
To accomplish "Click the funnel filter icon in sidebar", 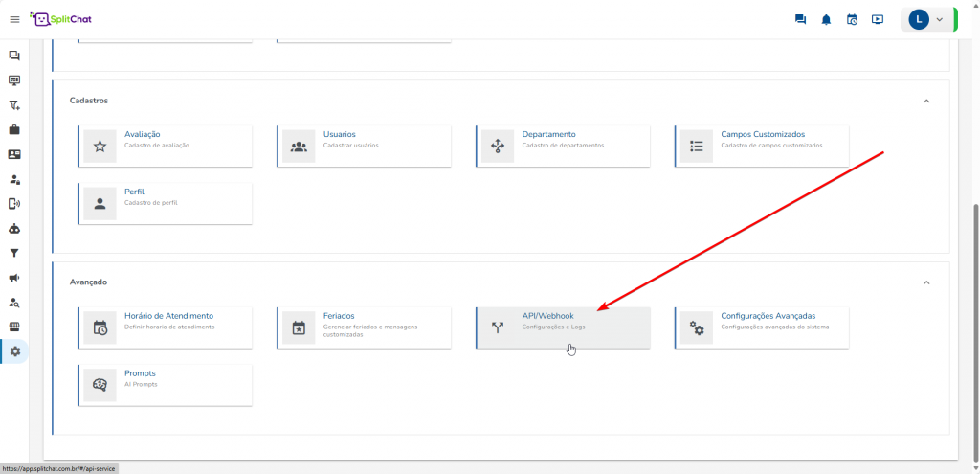I will (x=14, y=253).
